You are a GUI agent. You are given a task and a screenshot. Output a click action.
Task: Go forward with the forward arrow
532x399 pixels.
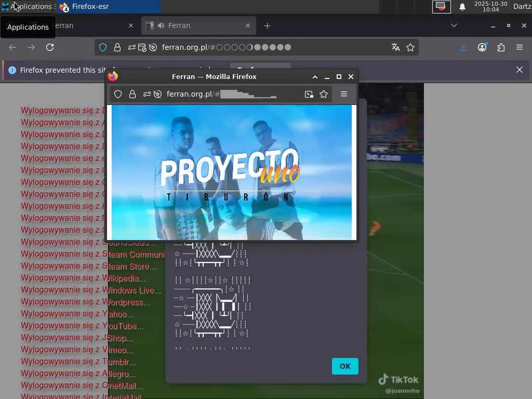tap(31, 47)
